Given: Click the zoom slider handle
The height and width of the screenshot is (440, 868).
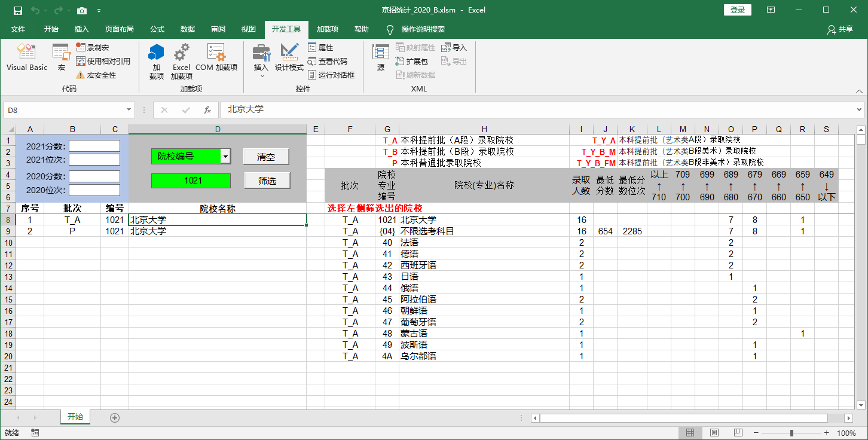Looking at the screenshot, I should click(x=791, y=433).
